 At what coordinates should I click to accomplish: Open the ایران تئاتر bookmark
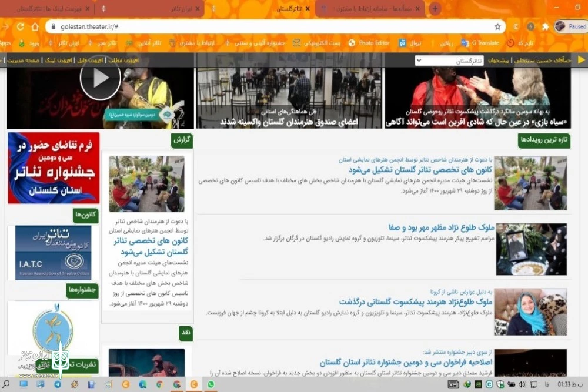pos(64,43)
